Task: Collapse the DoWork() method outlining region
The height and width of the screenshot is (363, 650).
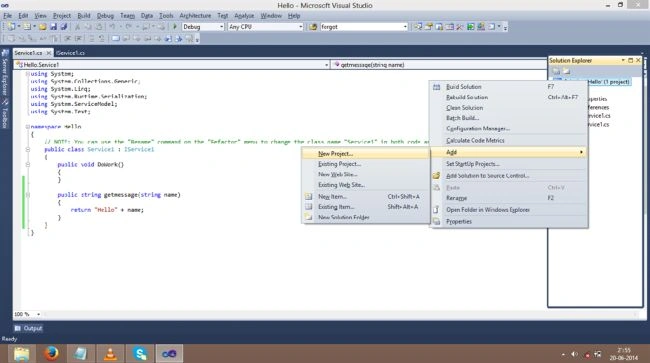Action: coord(27,165)
